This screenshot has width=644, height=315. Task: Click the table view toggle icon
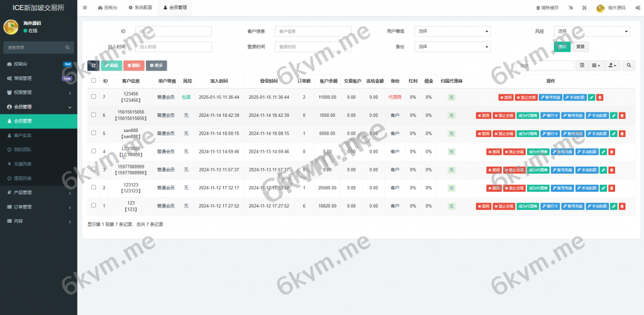pos(582,65)
